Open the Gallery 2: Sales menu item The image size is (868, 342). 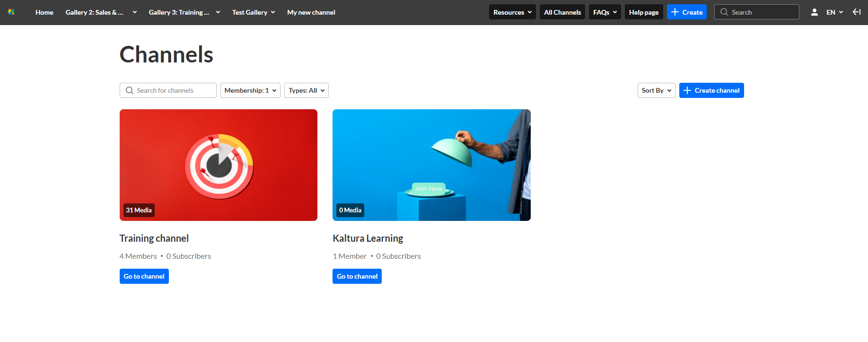(x=94, y=12)
